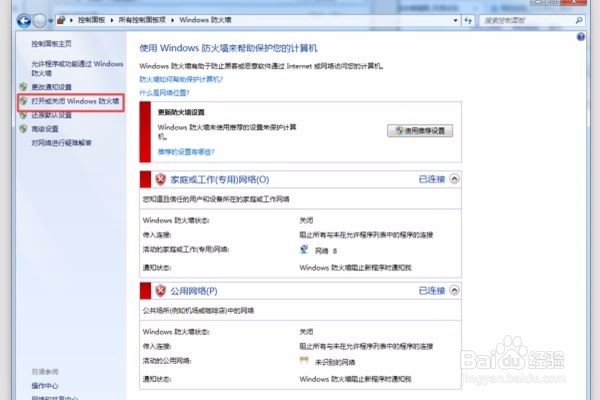Select 所有控制面板项 breadcrumb segment
The width and height of the screenshot is (600, 400).
tap(142, 20)
